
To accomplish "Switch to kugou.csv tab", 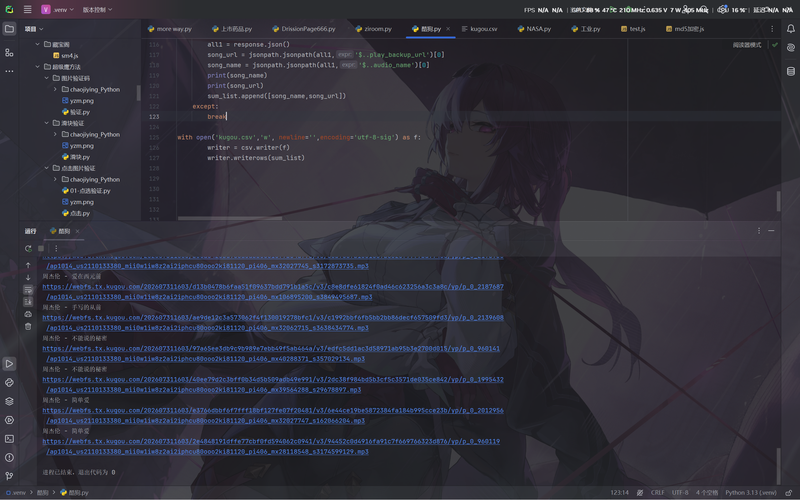I will click(x=480, y=29).
